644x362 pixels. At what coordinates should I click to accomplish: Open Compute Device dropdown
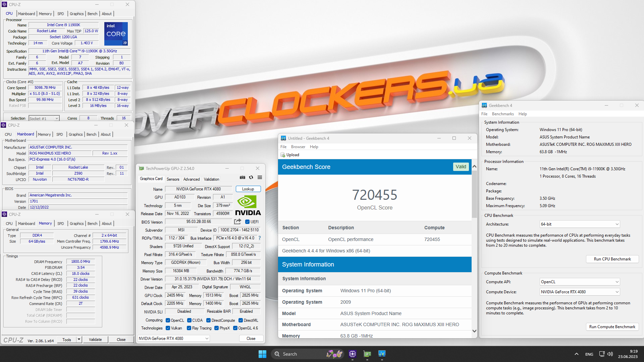click(x=580, y=292)
